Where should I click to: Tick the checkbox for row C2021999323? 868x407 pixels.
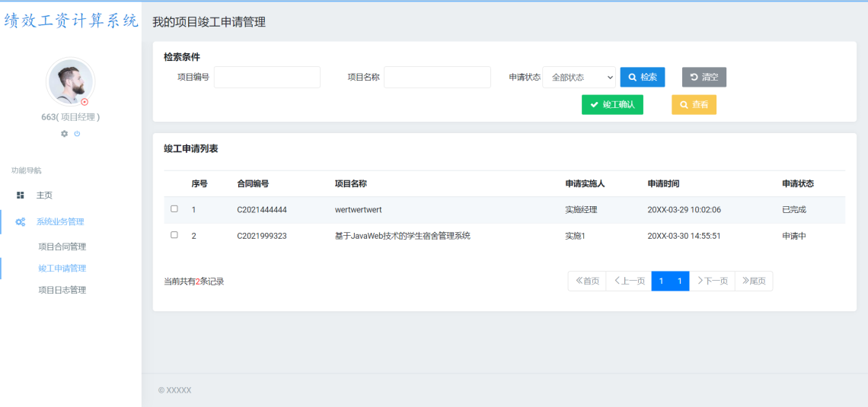(x=174, y=235)
